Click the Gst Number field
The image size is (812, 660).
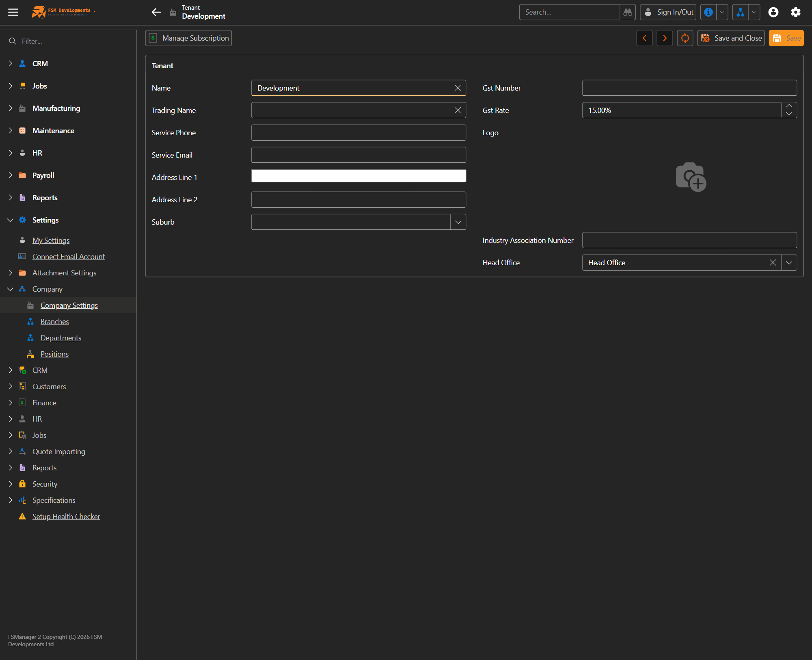[x=689, y=88]
